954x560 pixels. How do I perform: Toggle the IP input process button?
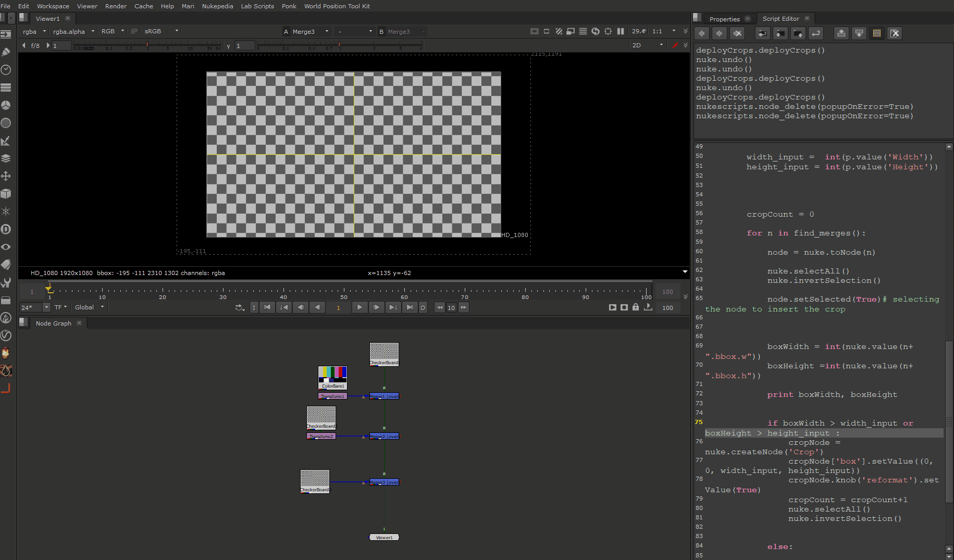[134, 31]
